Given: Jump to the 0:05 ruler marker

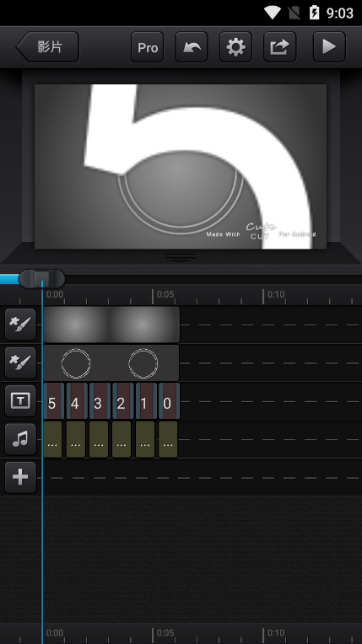Looking at the screenshot, I should [x=165, y=294].
